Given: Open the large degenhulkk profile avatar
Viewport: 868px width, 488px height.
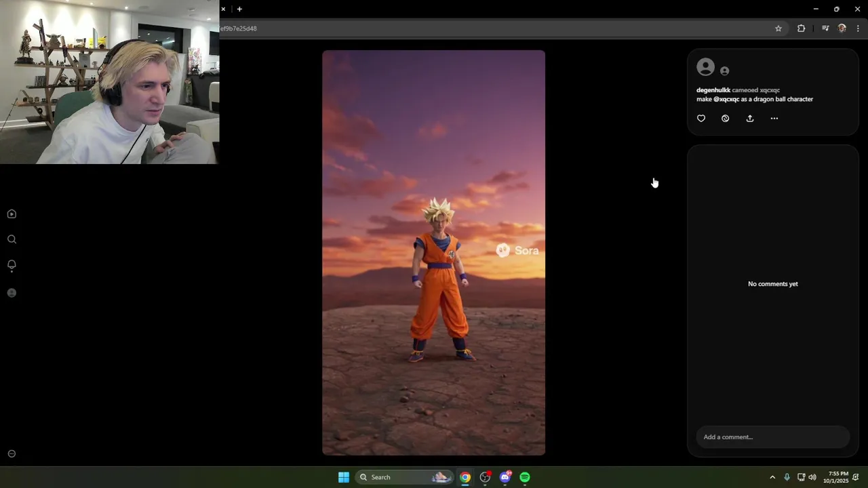Looking at the screenshot, I should [x=705, y=67].
